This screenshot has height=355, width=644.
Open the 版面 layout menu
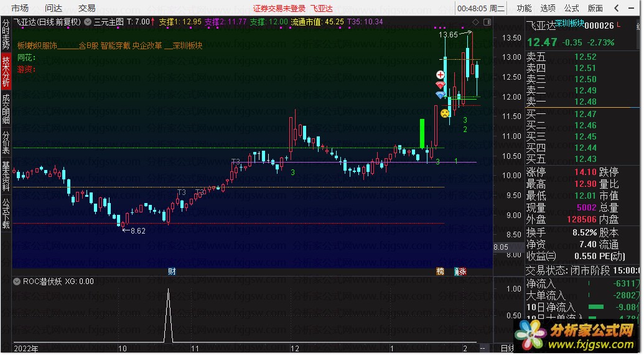[x=595, y=8]
